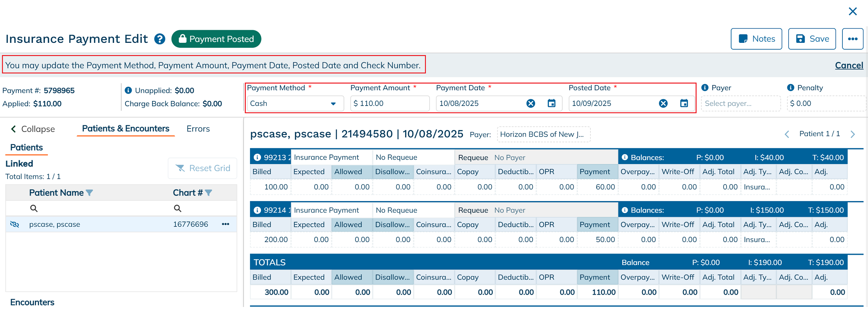Click the Cancel link
This screenshot has width=868, height=309.
pos(849,65)
